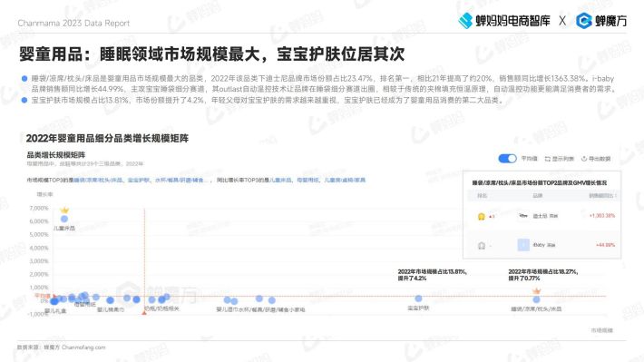The image size is (644, 362).
Task: Click the gold medal rank-one icon
Action: 482,216
